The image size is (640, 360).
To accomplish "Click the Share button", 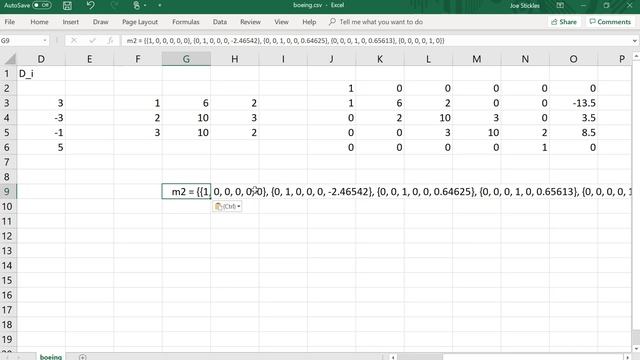I will (x=564, y=22).
